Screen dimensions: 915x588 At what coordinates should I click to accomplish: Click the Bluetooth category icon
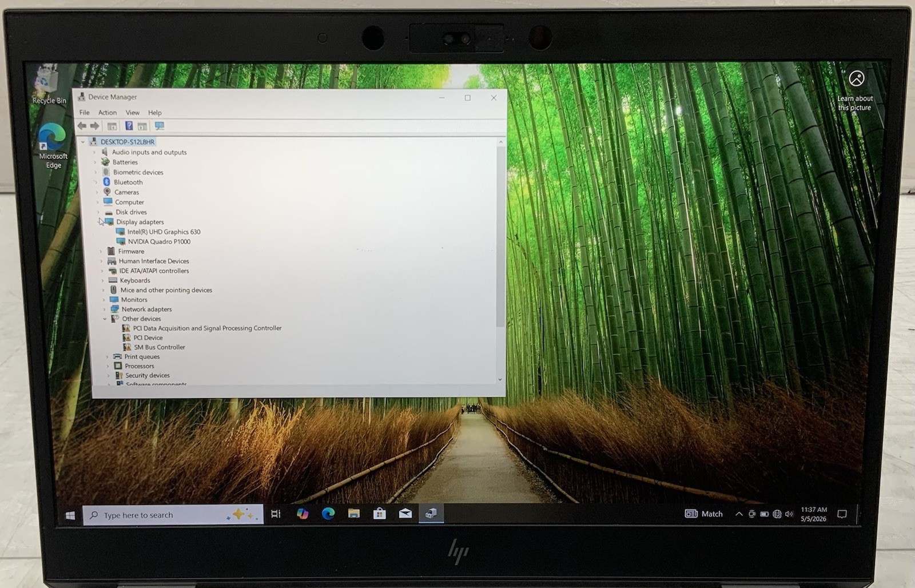106,182
